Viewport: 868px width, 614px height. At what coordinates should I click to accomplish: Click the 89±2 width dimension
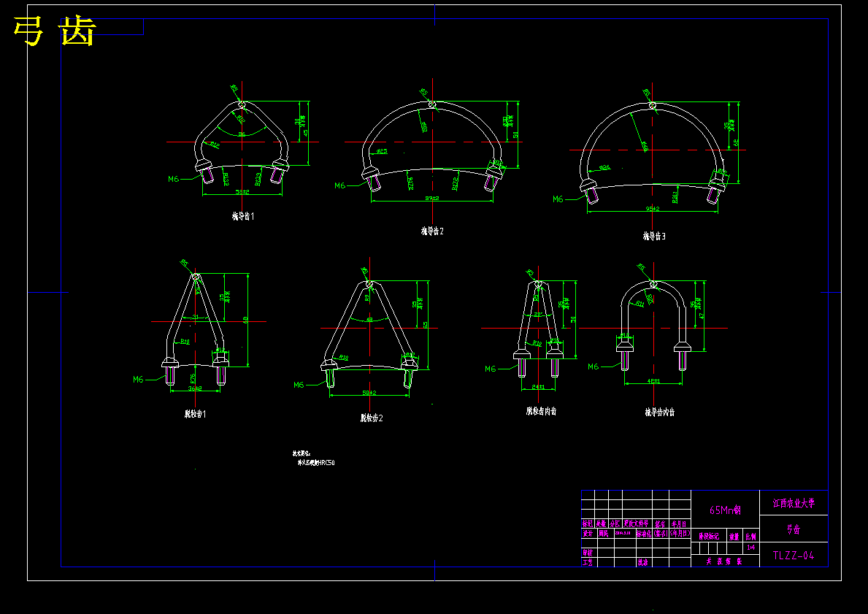[x=431, y=198]
